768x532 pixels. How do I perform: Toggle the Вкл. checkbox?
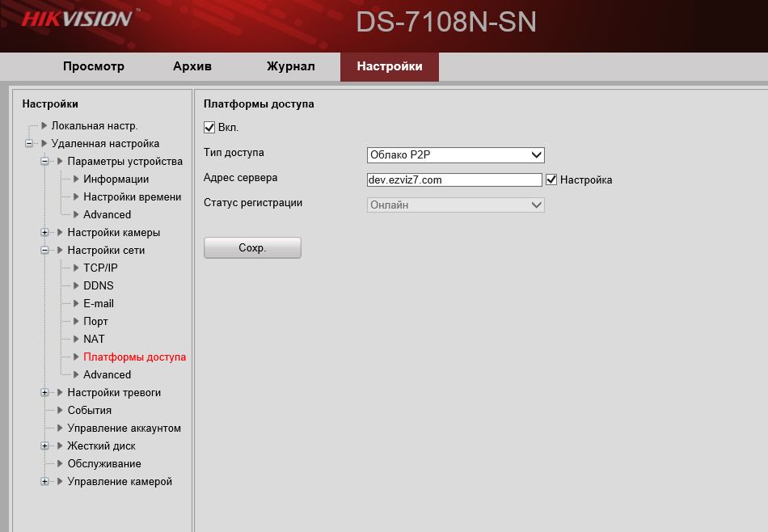click(x=209, y=128)
